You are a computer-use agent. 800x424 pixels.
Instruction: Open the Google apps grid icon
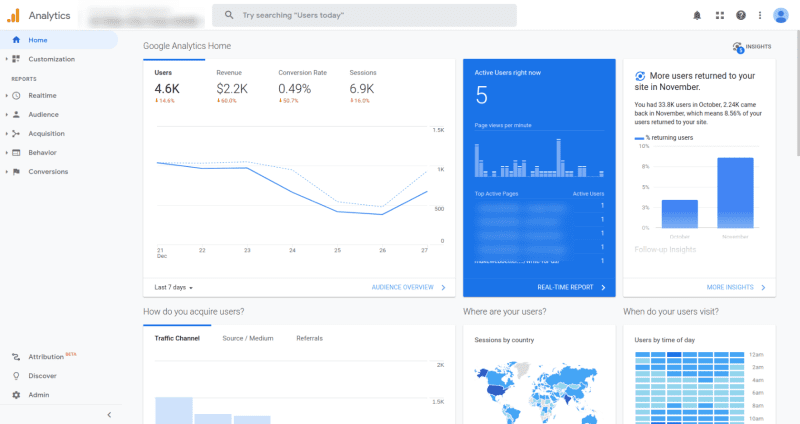pyautogui.click(x=719, y=15)
